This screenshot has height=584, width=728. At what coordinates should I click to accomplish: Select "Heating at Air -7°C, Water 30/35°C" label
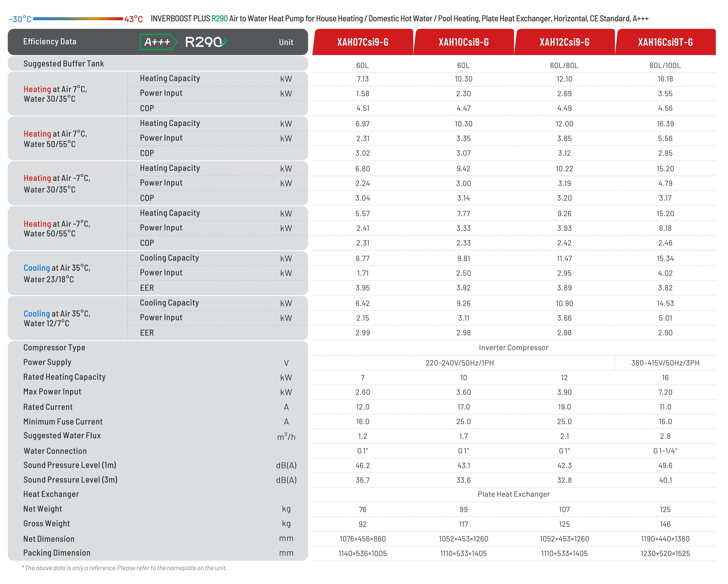click(57, 184)
